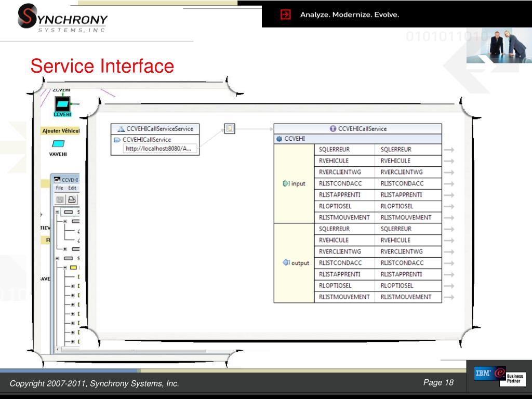This screenshot has width=532, height=399.
Task: Click output section's right-column RLISTMOUVEMENT cell
Action: pyautogui.click(x=408, y=297)
